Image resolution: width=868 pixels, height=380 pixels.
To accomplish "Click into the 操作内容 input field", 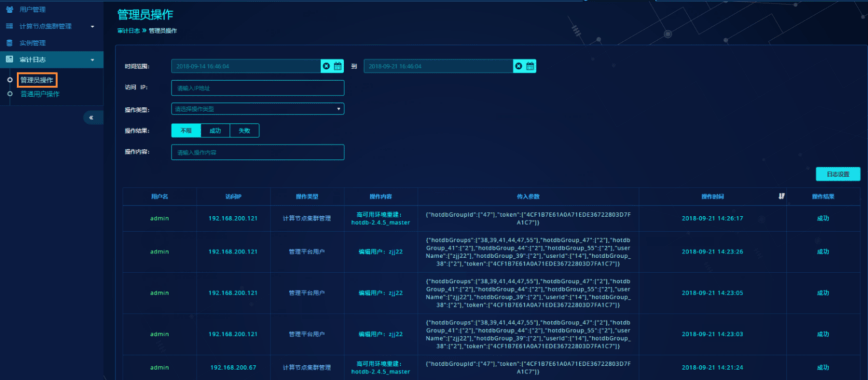I will (x=258, y=152).
